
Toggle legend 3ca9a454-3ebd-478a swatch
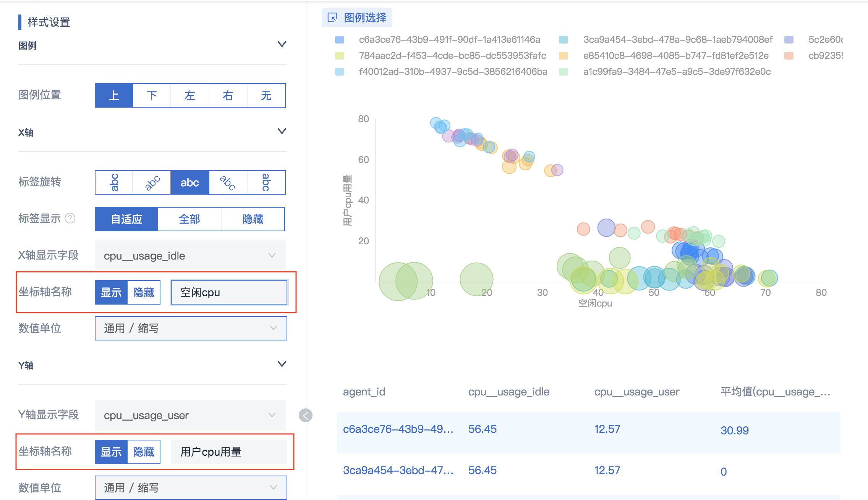tap(564, 40)
